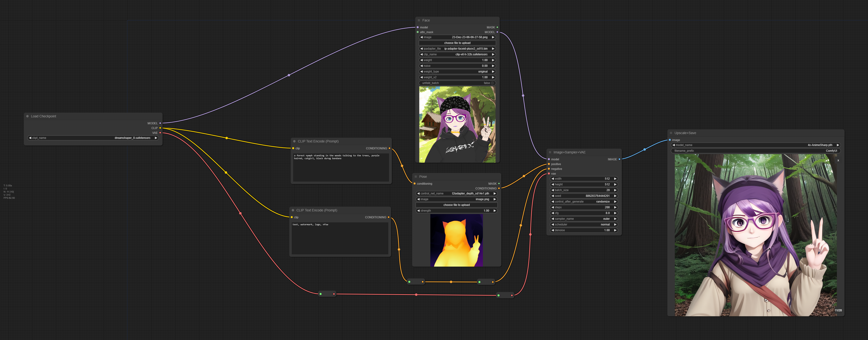
Task: Increase batch_size with its right arrow
Action: click(x=615, y=190)
